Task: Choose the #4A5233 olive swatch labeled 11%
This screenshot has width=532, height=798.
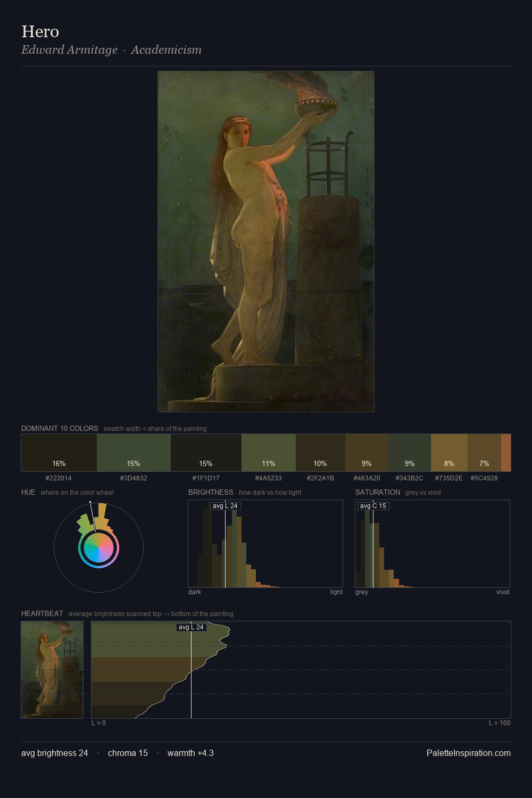Action: point(269,453)
